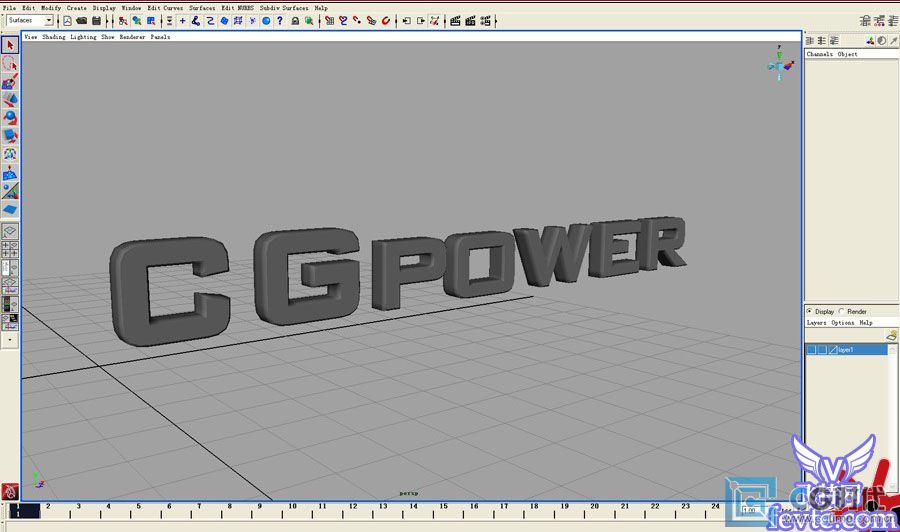Open the viewport Panels menu
Viewport: 900px width, 532px height.
pyautogui.click(x=160, y=37)
